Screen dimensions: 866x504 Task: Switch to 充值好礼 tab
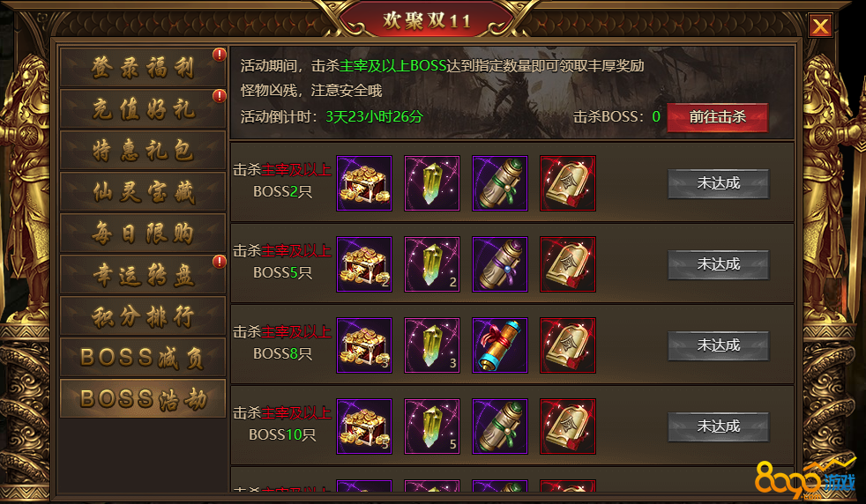point(143,108)
